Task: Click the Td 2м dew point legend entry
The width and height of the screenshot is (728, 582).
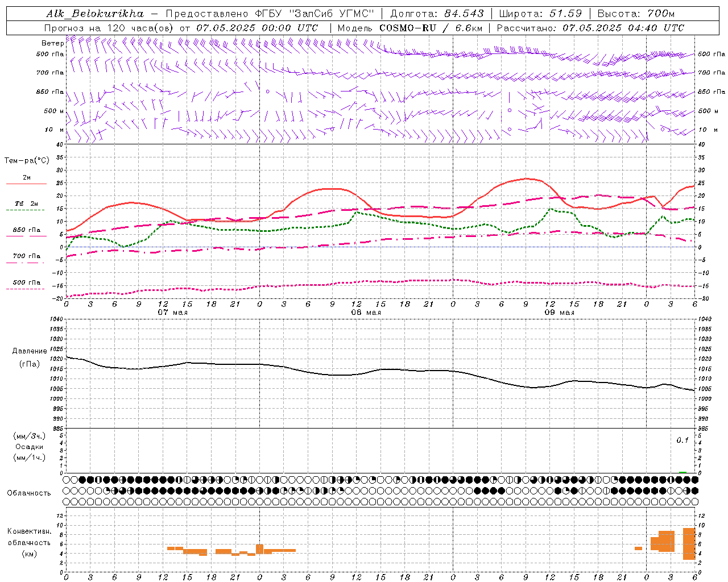Action: 27,203
